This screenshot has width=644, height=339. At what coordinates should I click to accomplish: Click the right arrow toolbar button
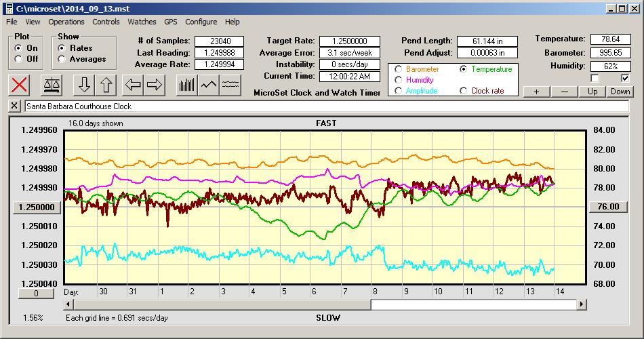pos(155,85)
